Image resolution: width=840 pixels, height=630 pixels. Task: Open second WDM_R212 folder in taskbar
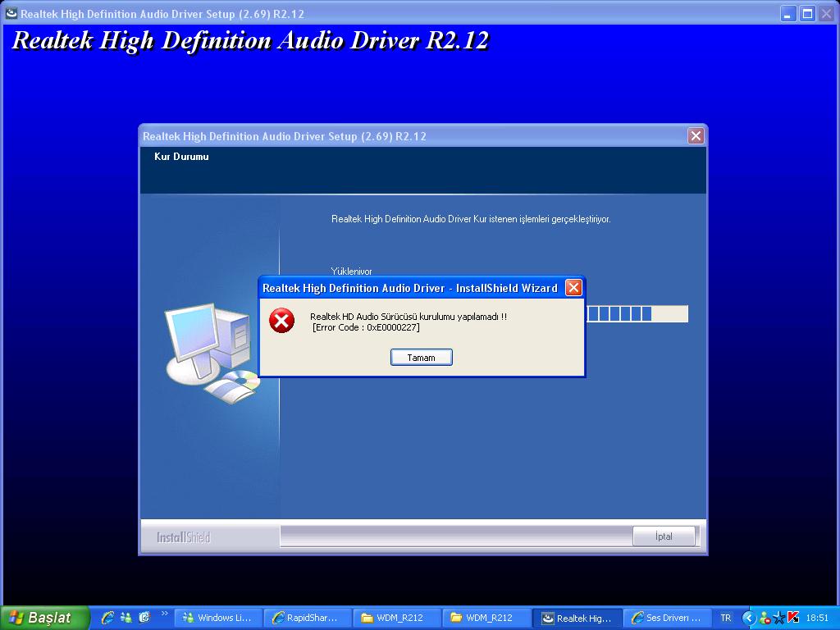(x=486, y=618)
